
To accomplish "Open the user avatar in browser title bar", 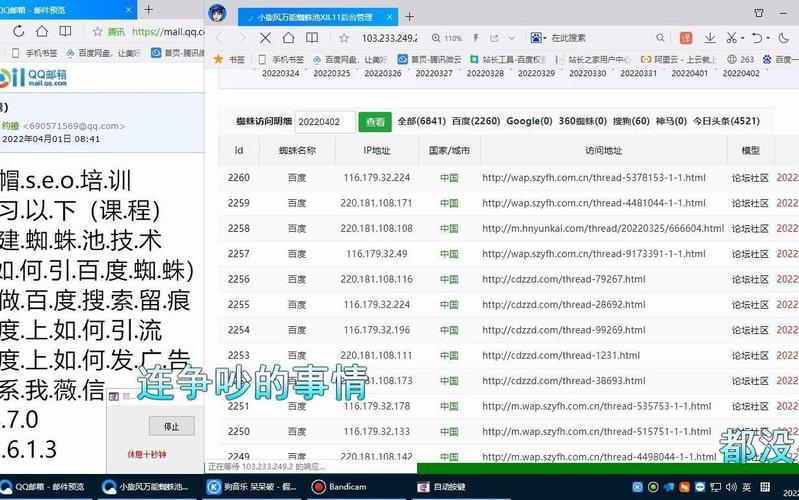I will point(218,13).
